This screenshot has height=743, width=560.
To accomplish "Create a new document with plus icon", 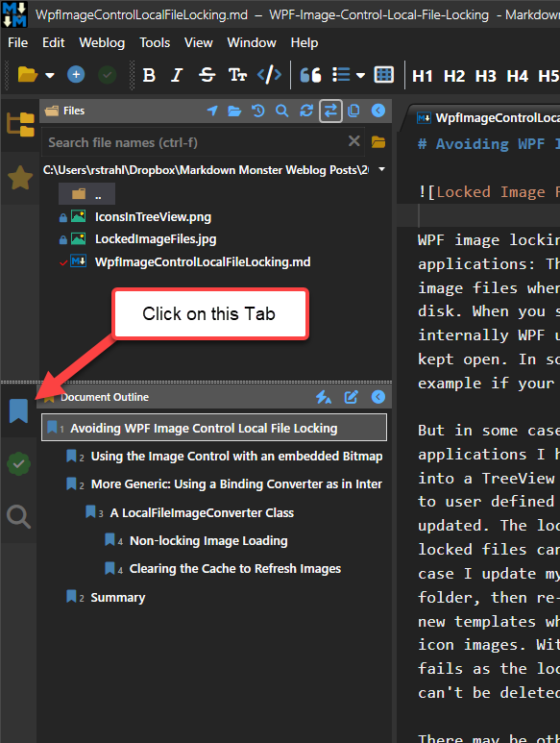I will (x=76, y=74).
